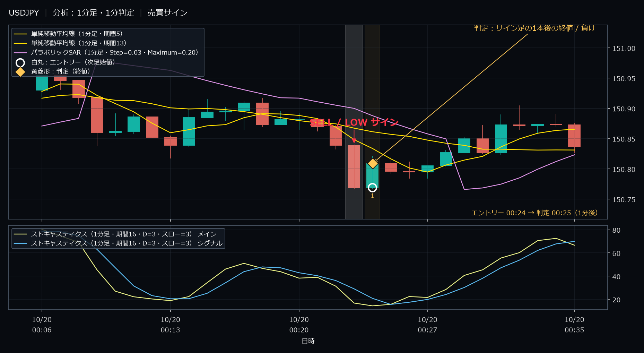The width and height of the screenshot is (644, 353).
Task: Click the red down arrow above the signal candle
Action: point(354,136)
